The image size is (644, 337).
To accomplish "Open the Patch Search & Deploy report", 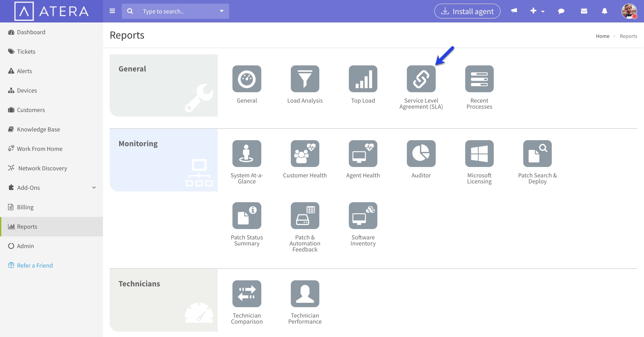I will click(537, 154).
